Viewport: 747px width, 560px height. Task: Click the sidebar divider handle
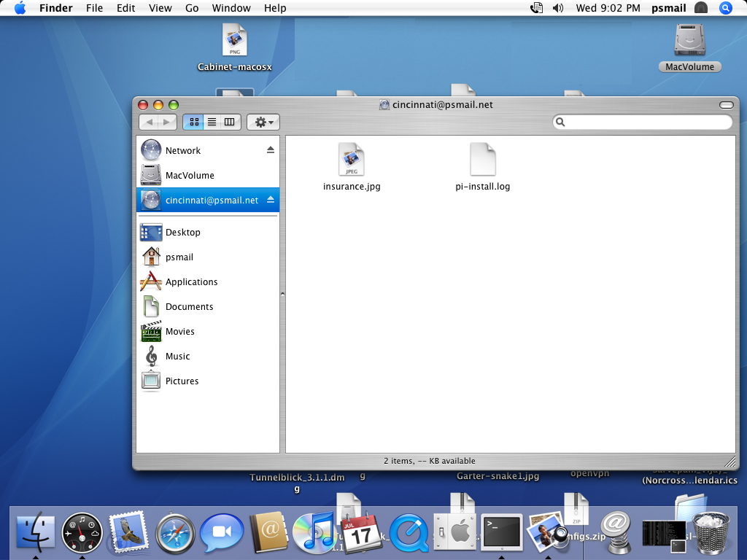pos(282,295)
